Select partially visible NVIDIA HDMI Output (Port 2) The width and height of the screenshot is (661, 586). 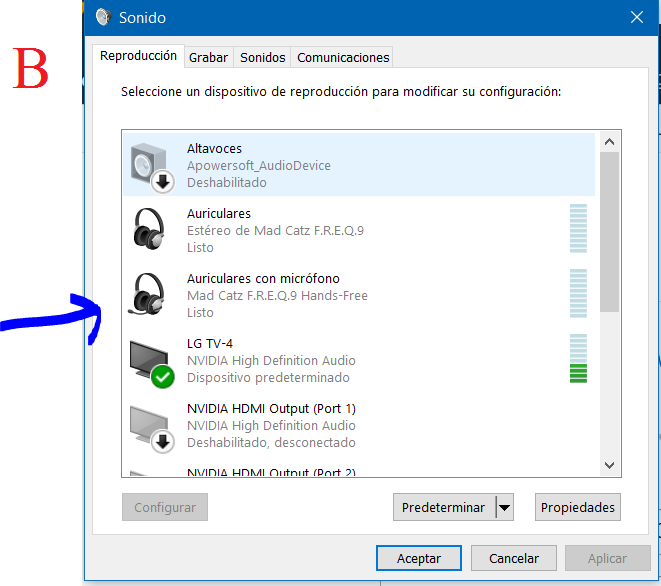tap(358, 472)
